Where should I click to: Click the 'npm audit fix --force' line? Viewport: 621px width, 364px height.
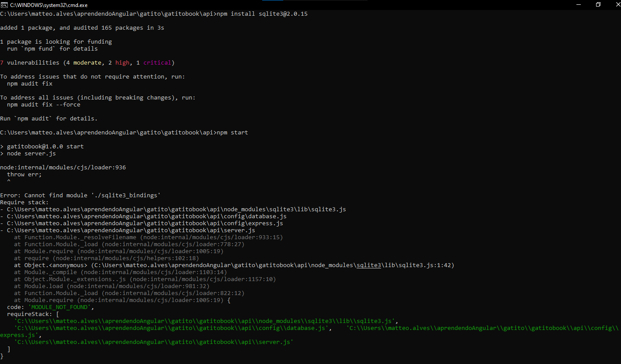tap(44, 105)
